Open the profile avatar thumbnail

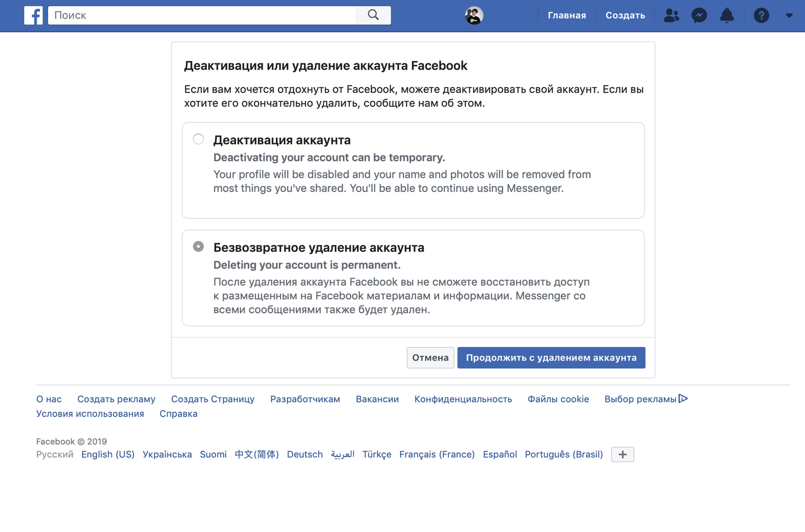(x=474, y=16)
